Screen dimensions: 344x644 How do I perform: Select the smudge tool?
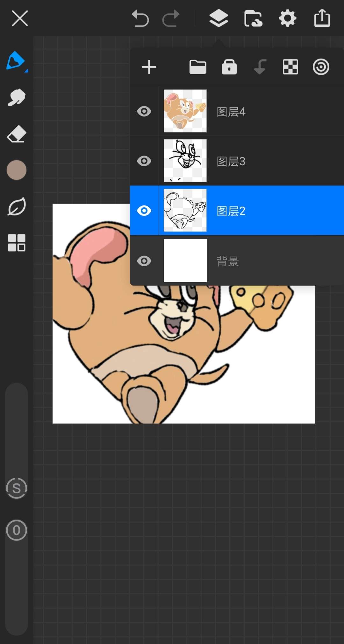tap(16, 97)
